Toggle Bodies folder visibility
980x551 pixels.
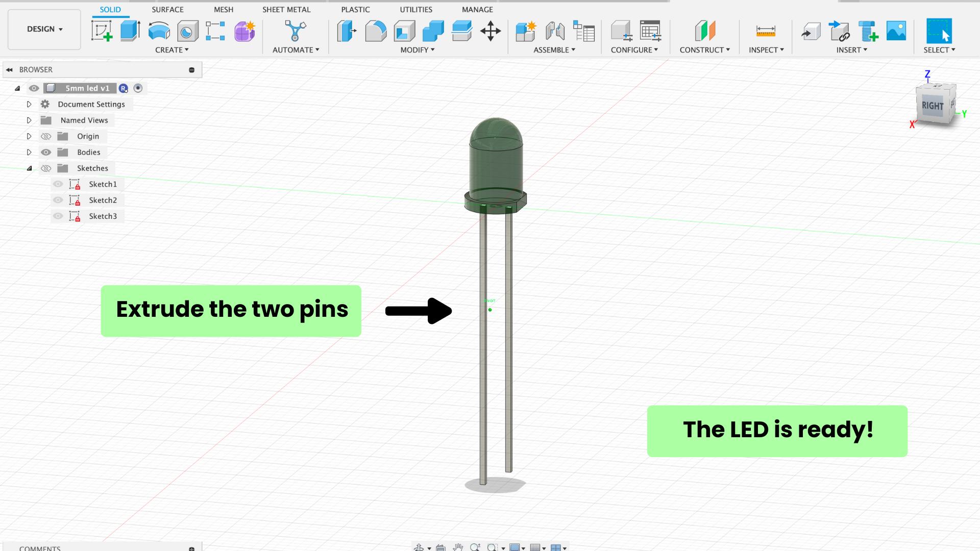pyautogui.click(x=46, y=152)
